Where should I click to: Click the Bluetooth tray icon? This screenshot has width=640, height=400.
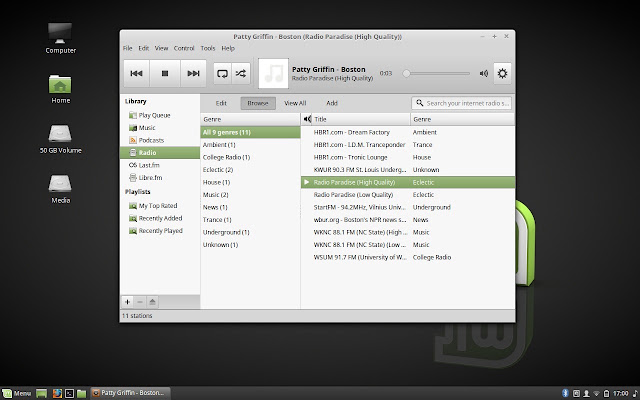click(x=565, y=393)
